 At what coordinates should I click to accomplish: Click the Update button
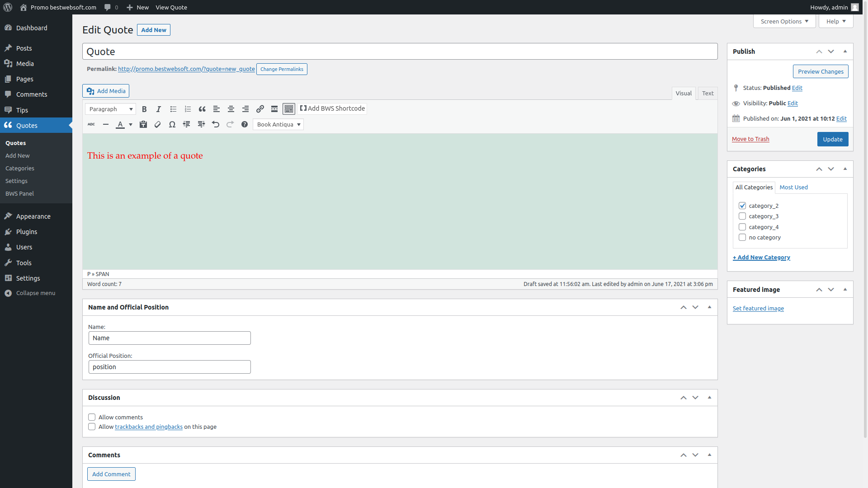pos(832,139)
